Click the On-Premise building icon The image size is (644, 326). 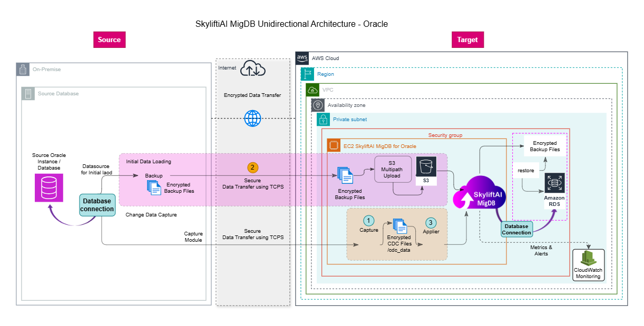[x=23, y=69]
